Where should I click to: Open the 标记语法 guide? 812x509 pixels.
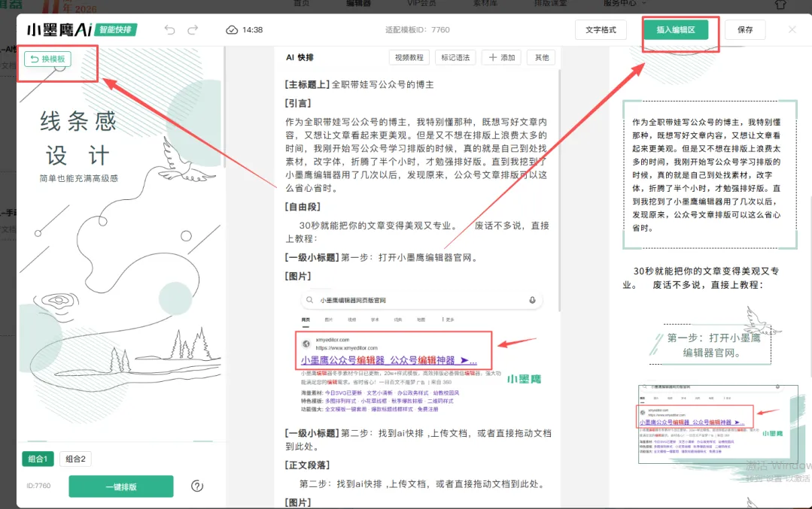455,57
